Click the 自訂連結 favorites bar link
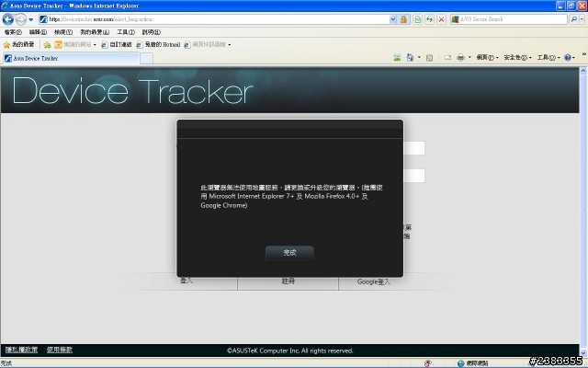 point(117,45)
